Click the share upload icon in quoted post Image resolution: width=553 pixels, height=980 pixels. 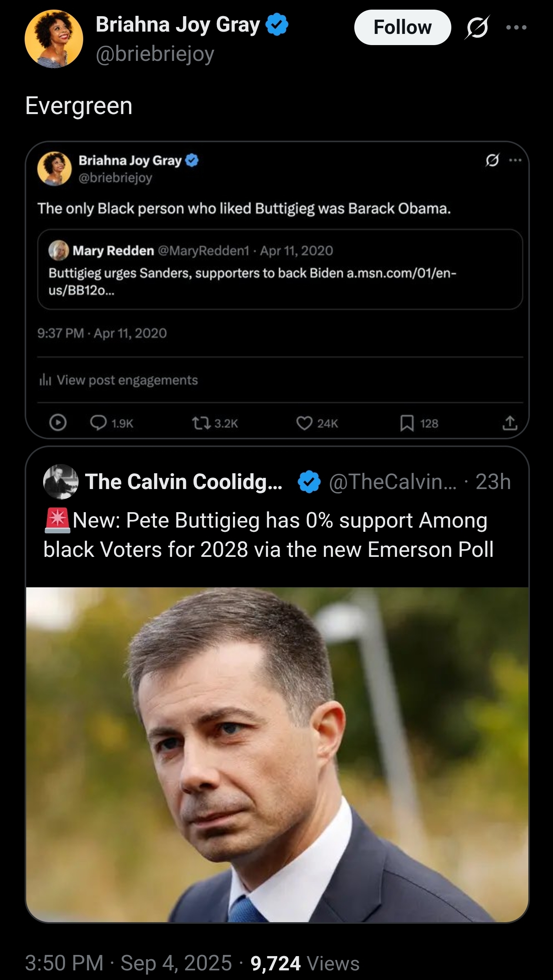[x=509, y=423]
